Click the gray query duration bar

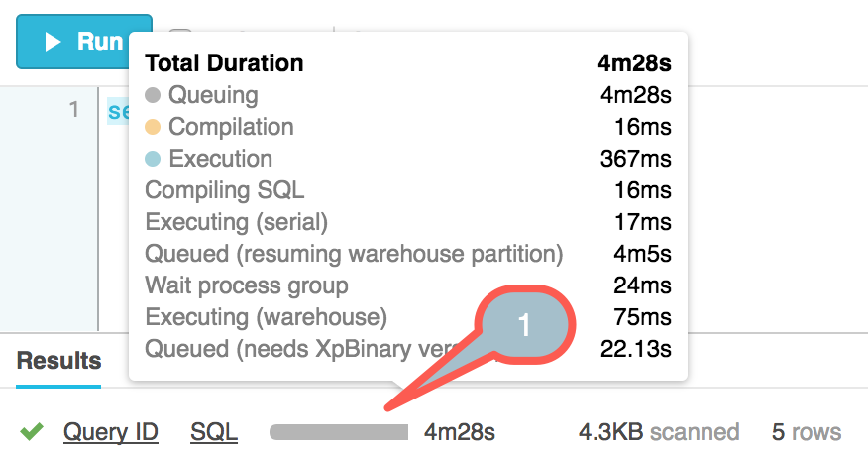coord(339,432)
